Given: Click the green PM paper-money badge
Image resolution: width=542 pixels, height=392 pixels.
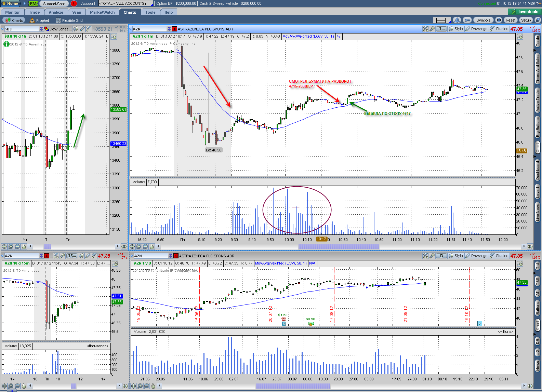Looking at the screenshot, I should 33,3.
